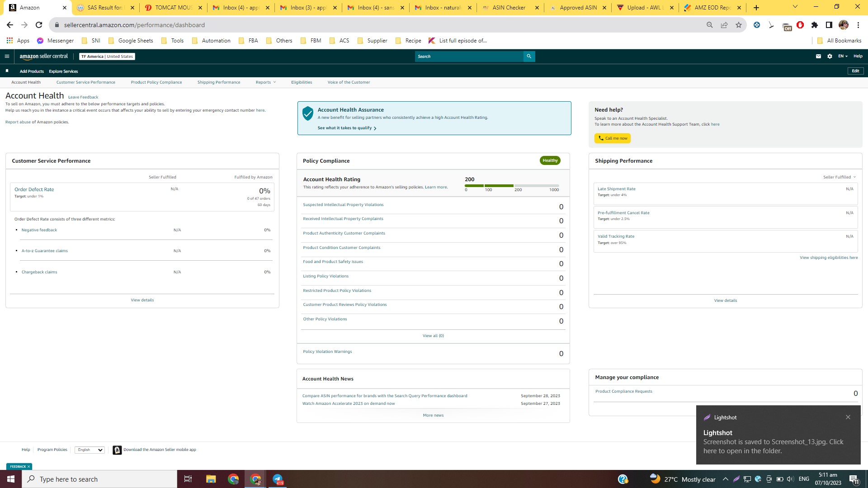Open the Chrome three-dot menu
The height and width of the screenshot is (488, 868).
(x=858, y=25)
